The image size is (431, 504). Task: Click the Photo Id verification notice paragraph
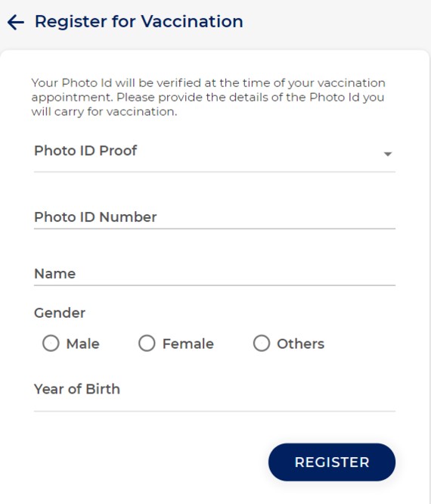[x=208, y=97]
